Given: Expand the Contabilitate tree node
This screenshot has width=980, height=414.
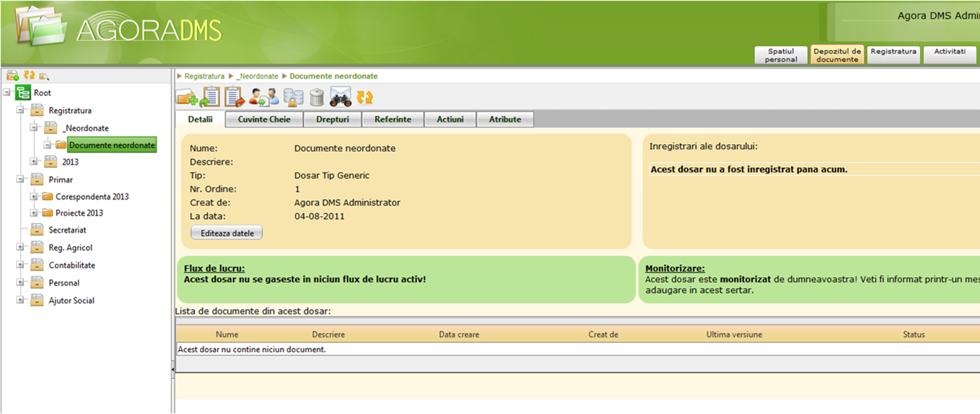Looking at the screenshot, I should pyautogui.click(x=20, y=265).
